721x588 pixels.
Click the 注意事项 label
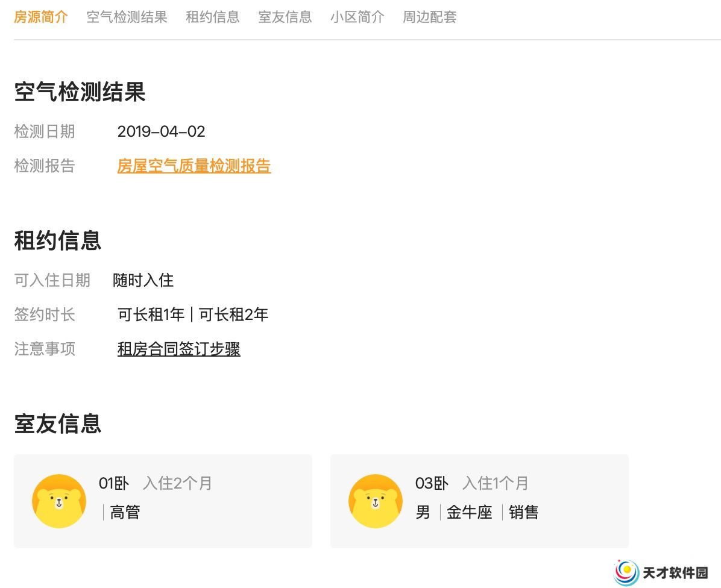pyautogui.click(x=45, y=349)
